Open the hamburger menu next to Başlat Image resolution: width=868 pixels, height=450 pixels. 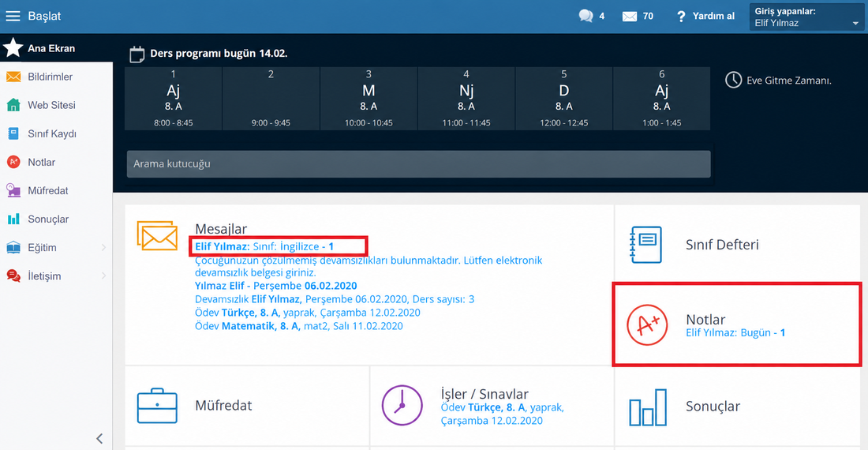click(x=13, y=16)
